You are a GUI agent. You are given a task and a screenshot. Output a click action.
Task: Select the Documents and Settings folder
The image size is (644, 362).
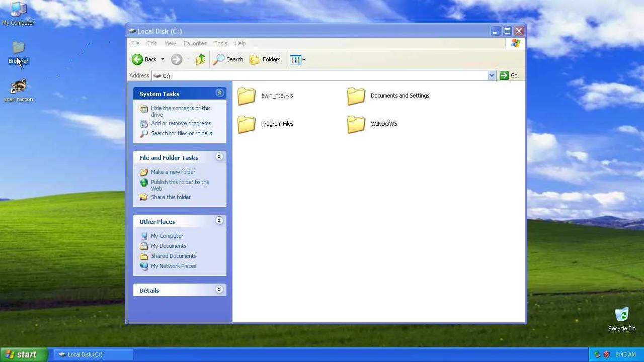coord(388,96)
